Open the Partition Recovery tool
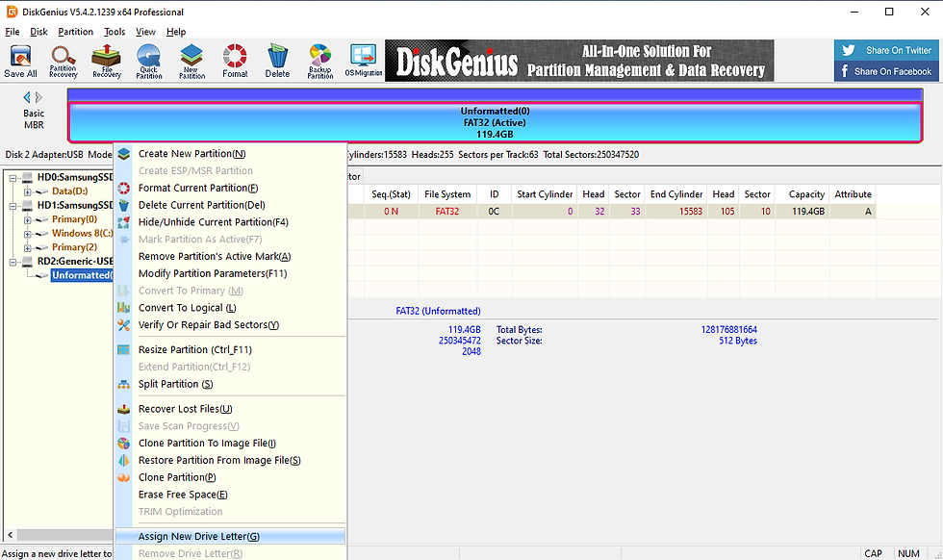The height and width of the screenshot is (560, 943). pyautogui.click(x=64, y=61)
